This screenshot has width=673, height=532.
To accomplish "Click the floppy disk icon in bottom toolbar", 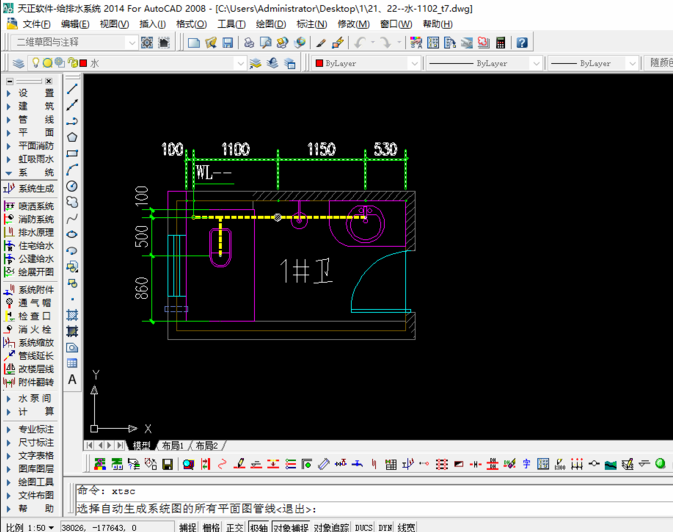I will (x=167, y=464).
